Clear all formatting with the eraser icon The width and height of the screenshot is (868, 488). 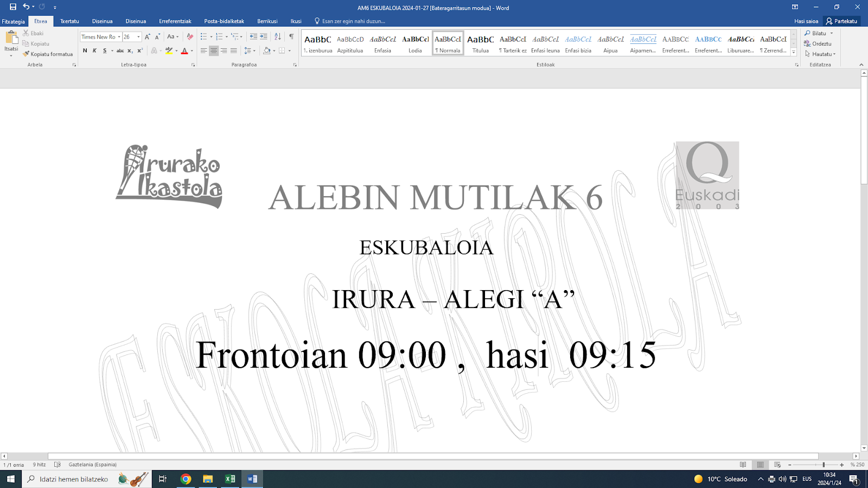tap(190, 37)
